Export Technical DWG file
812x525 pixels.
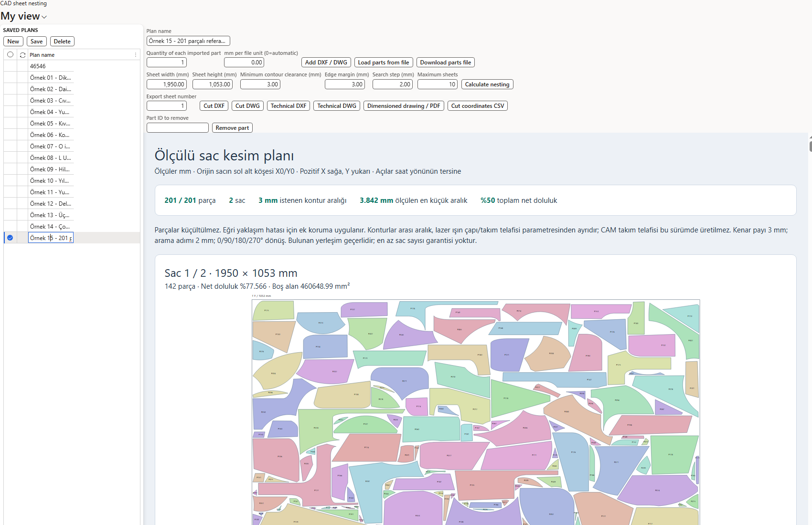click(x=337, y=106)
